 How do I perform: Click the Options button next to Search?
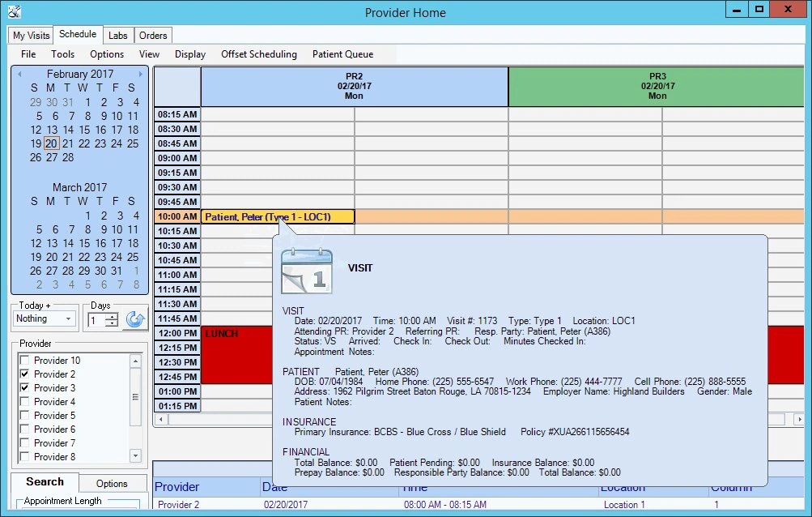(113, 482)
